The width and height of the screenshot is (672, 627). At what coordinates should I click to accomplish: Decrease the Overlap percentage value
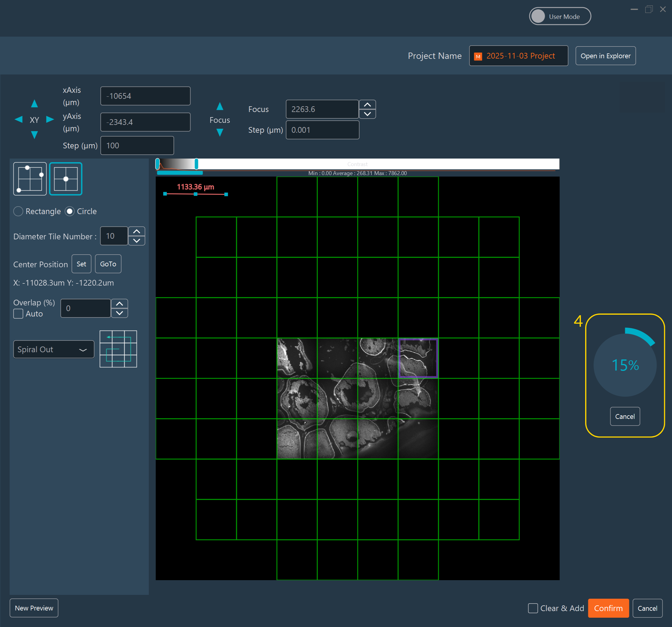119,313
